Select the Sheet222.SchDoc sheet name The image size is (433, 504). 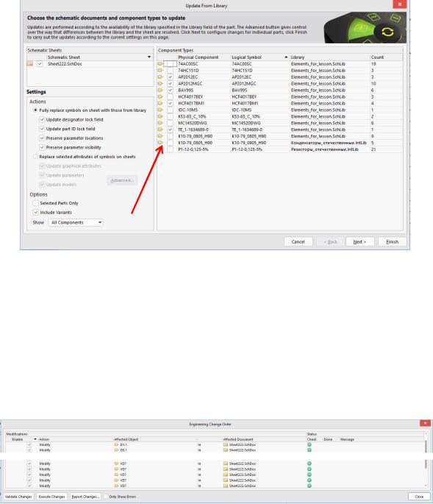tap(65, 63)
